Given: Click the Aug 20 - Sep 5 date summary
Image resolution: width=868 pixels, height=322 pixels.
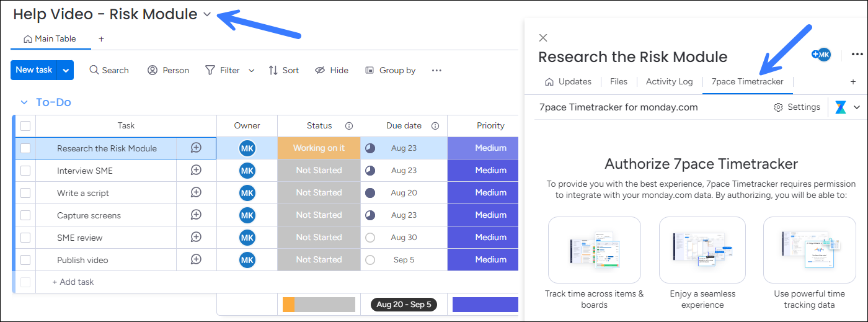Looking at the screenshot, I should tap(404, 305).
